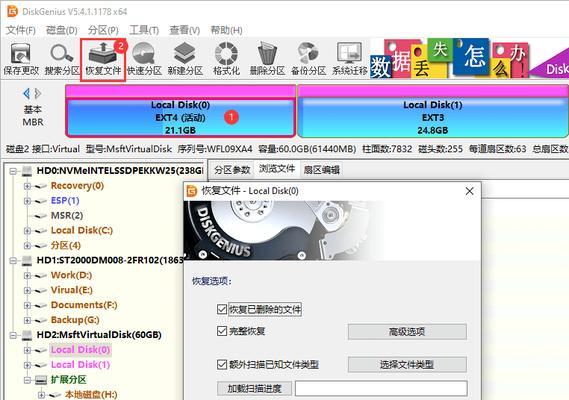Image resolution: width=569 pixels, height=400 pixels.
Task: Collapse the 扩展分区 tree node
Action: pyautogui.click(x=27, y=380)
